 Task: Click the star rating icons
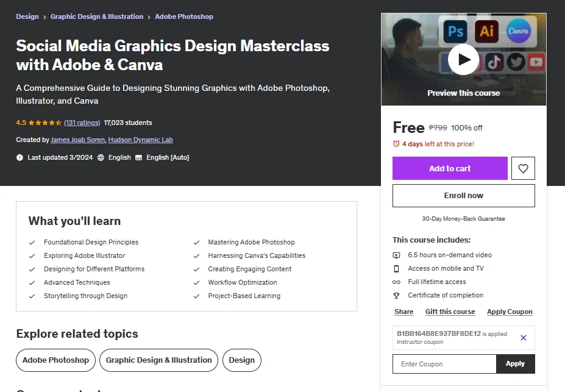(x=45, y=123)
